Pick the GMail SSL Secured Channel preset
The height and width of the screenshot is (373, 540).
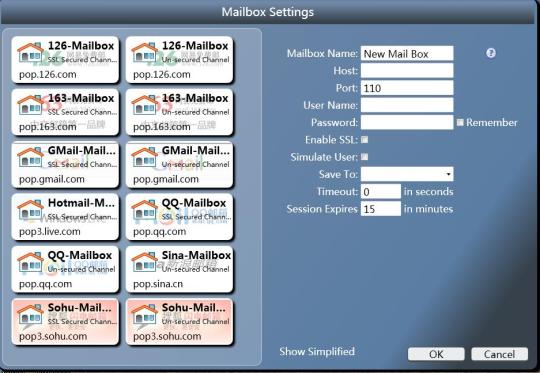(65, 164)
